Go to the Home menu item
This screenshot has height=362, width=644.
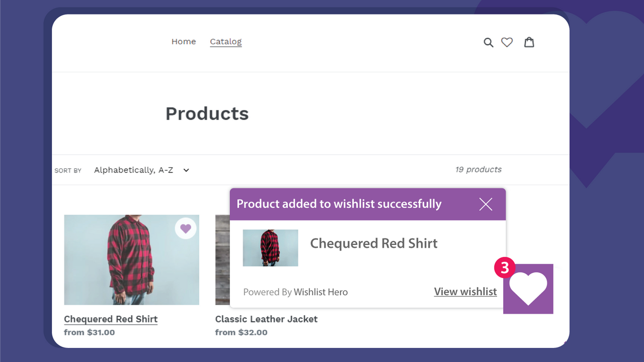pos(184,42)
